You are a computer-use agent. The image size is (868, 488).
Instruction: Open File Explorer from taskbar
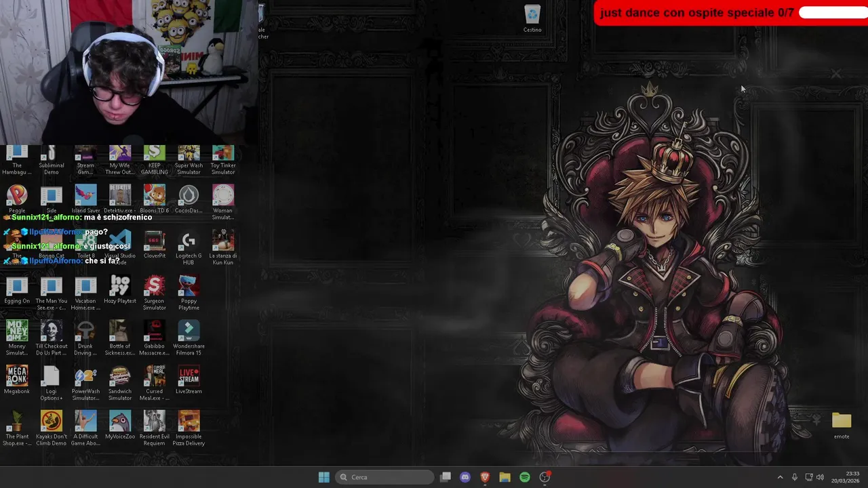505,477
